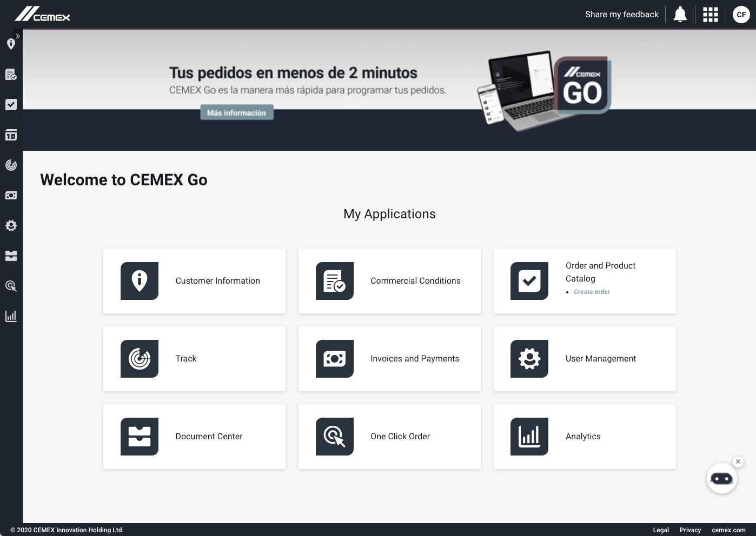
Task: Open the CF user profile avatar
Action: pyautogui.click(x=741, y=15)
